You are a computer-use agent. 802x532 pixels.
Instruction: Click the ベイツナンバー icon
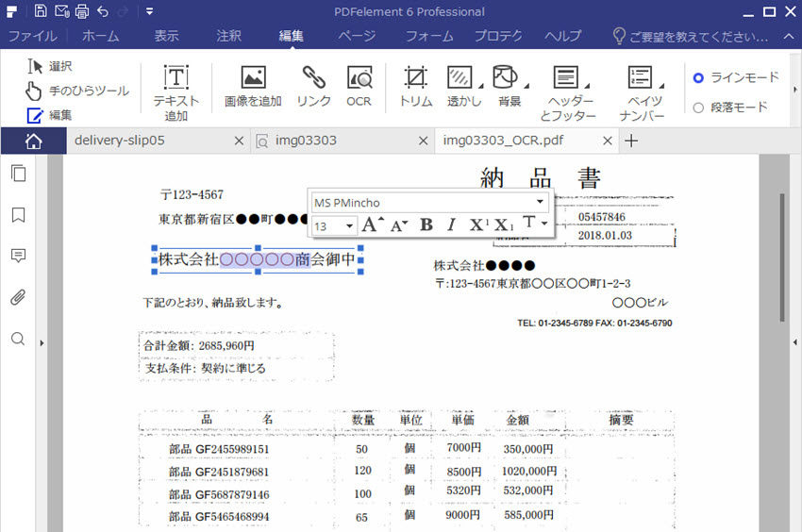tap(640, 77)
